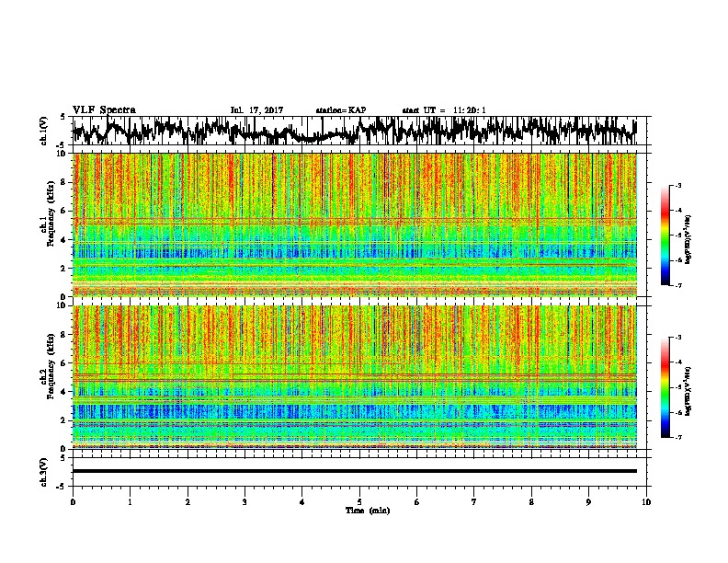
Task: Click time axis tick label "3"
Action: 245,501
